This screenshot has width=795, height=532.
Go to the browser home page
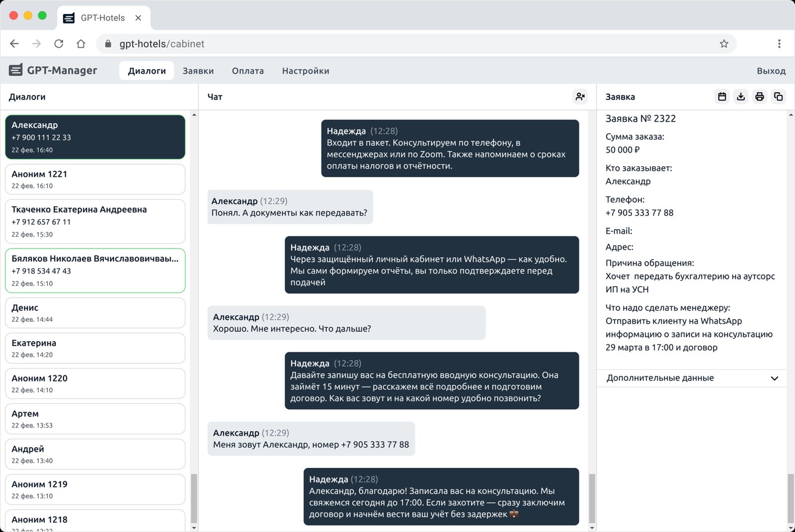81,44
